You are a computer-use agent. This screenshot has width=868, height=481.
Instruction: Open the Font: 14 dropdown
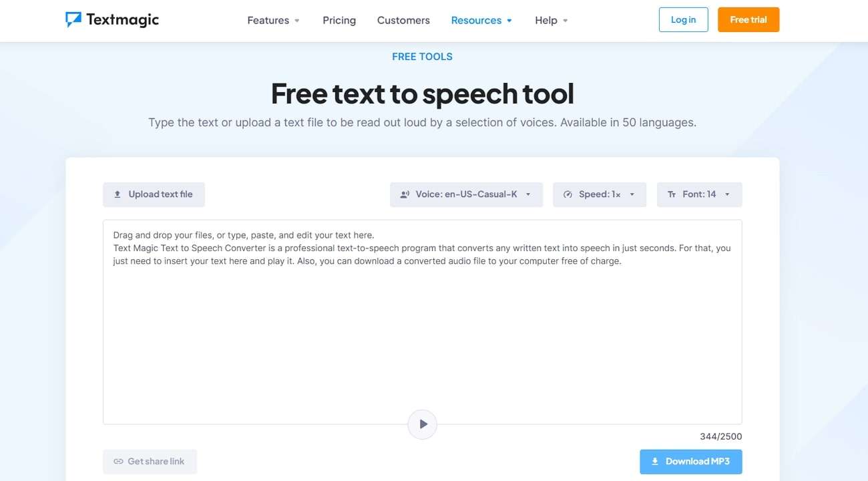[x=699, y=194]
